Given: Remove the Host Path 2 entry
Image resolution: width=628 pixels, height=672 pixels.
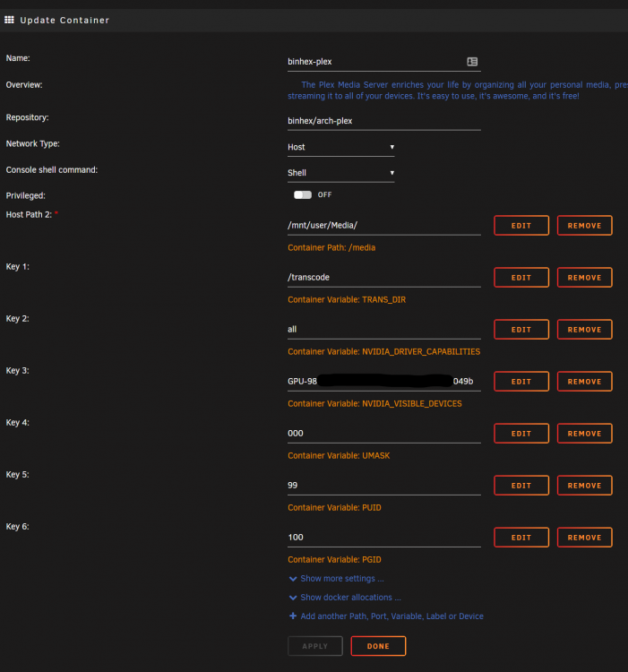Looking at the screenshot, I should point(585,226).
